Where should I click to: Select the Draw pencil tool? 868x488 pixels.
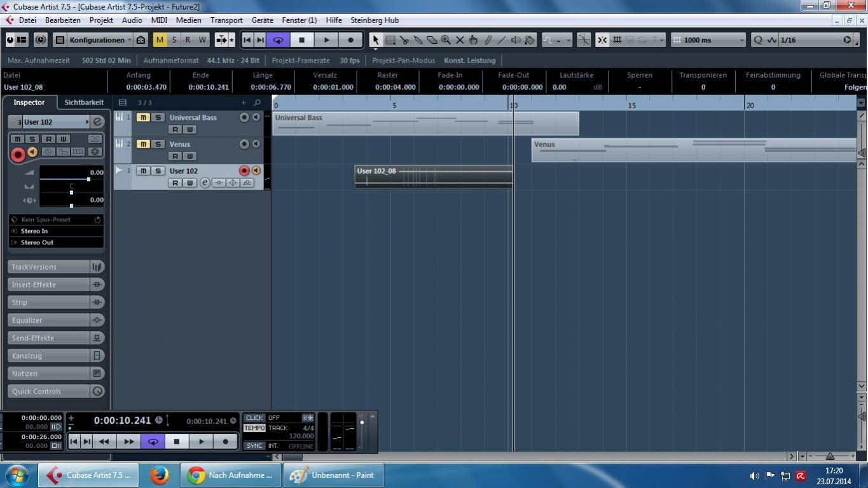tap(488, 40)
